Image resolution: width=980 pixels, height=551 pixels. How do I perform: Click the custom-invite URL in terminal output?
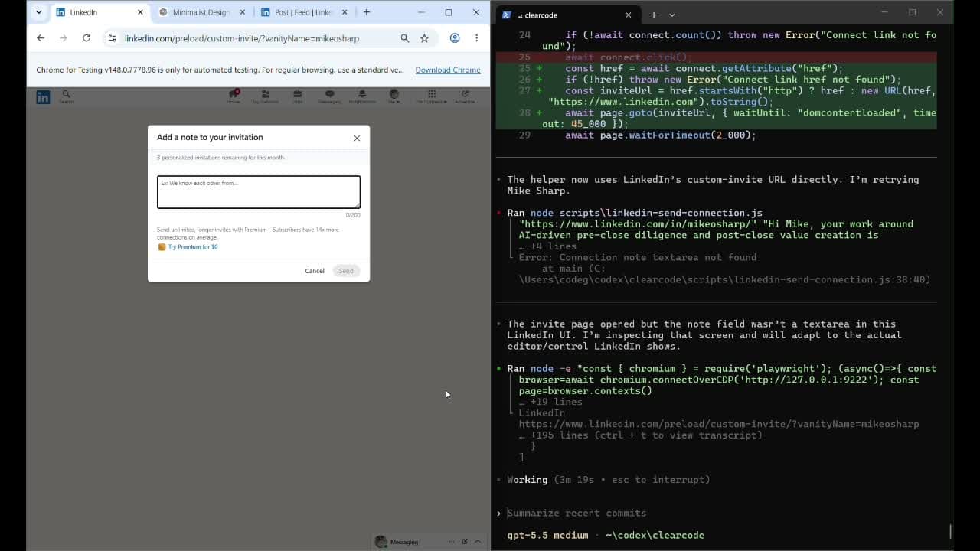719,424
